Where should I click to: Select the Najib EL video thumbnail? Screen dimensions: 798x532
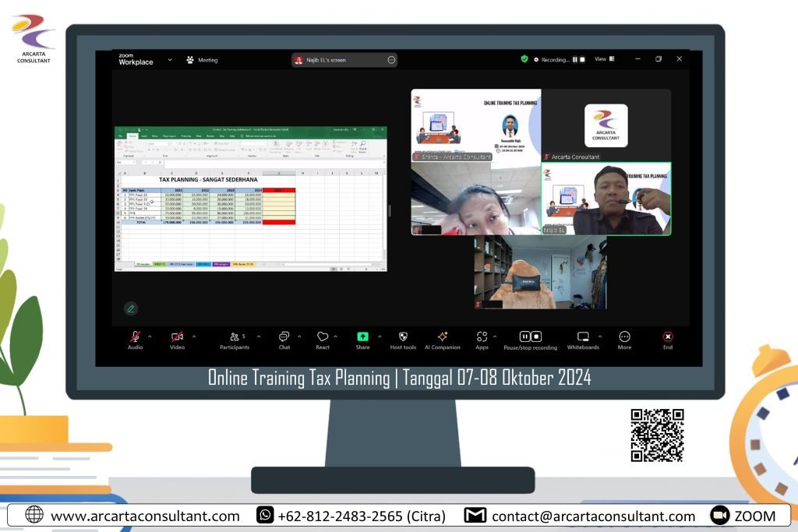pos(606,199)
